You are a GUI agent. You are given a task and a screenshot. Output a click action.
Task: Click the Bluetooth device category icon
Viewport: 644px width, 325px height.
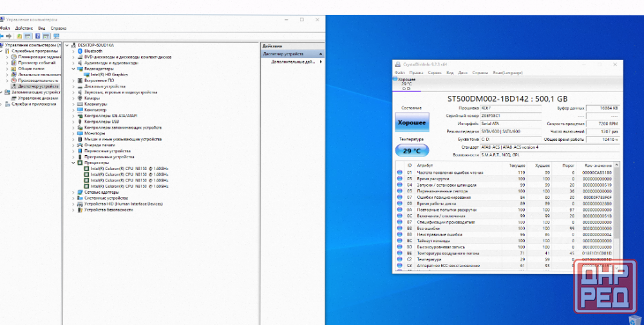click(80, 51)
